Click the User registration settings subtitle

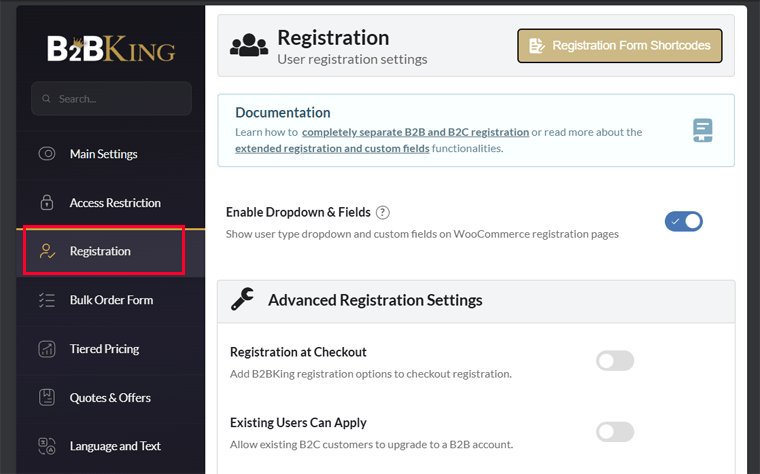click(352, 60)
